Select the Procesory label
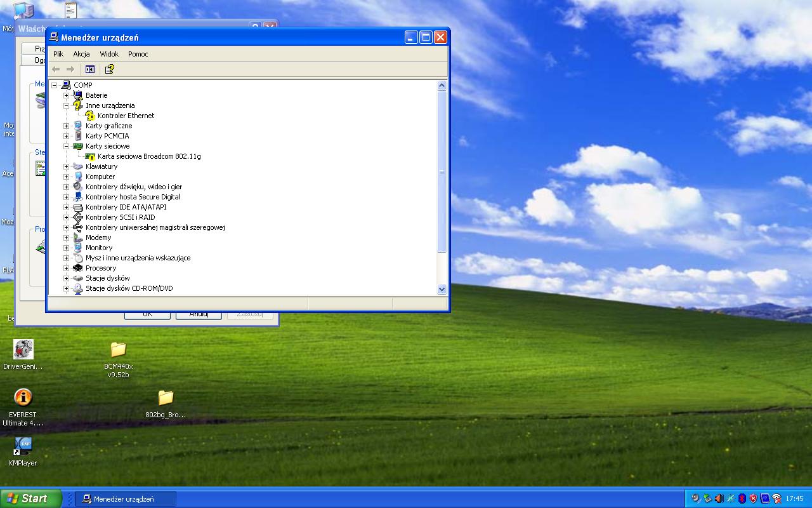Screen dimensions: 812x508 pos(101,268)
